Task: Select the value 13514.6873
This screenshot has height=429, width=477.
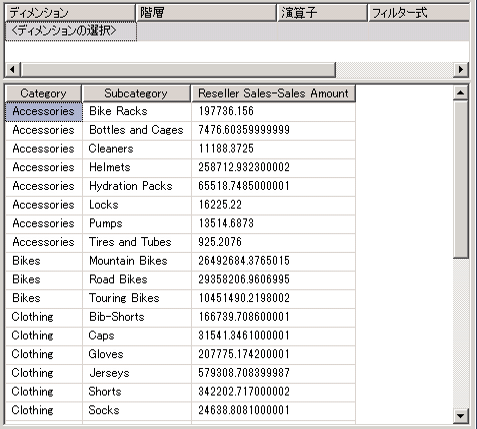Action: [274, 224]
